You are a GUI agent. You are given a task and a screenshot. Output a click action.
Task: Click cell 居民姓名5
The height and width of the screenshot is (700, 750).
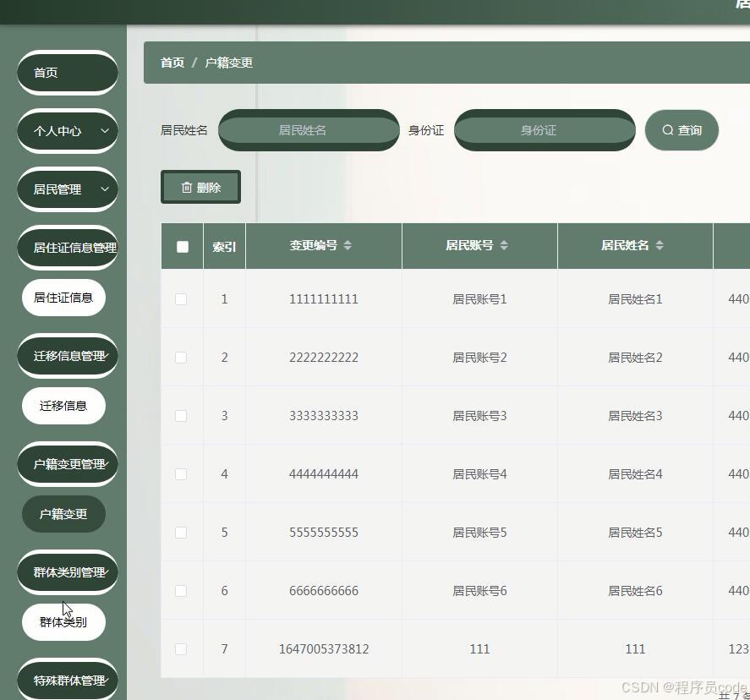coord(635,533)
